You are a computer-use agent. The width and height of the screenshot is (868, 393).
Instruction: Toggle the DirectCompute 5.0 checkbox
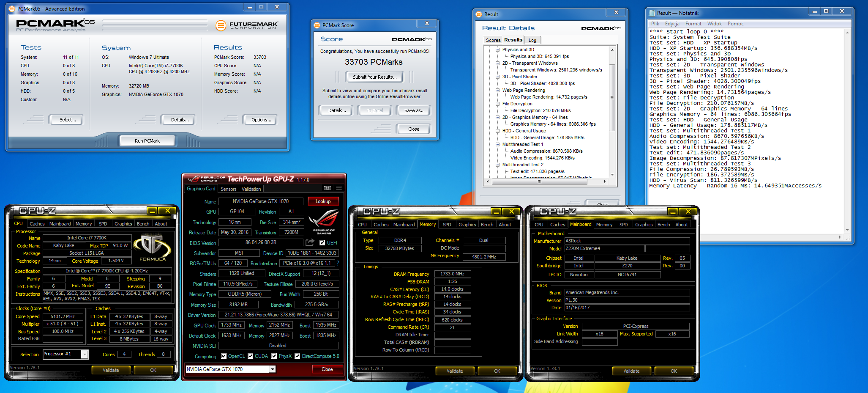point(298,356)
